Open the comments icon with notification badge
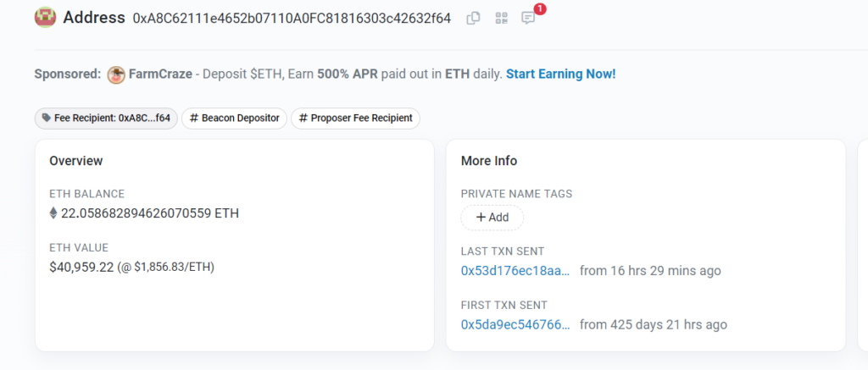The image size is (868, 370). pyautogui.click(x=529, y=19)
